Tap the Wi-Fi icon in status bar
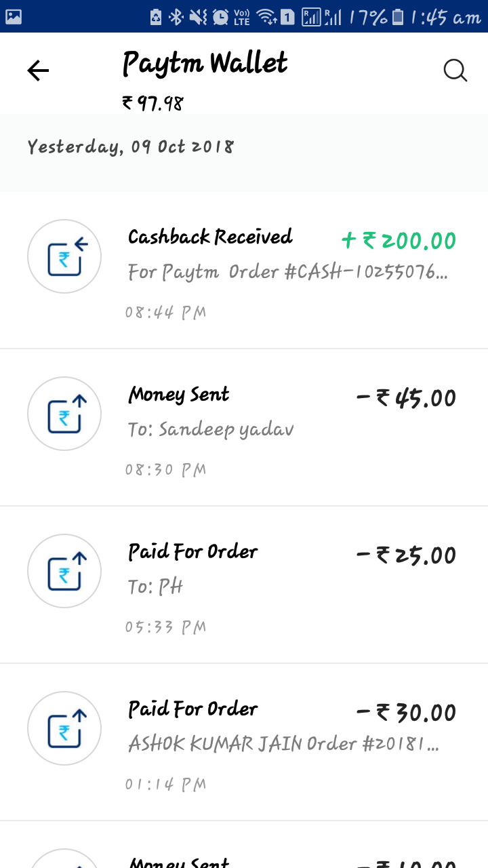 tap(267, 17)
